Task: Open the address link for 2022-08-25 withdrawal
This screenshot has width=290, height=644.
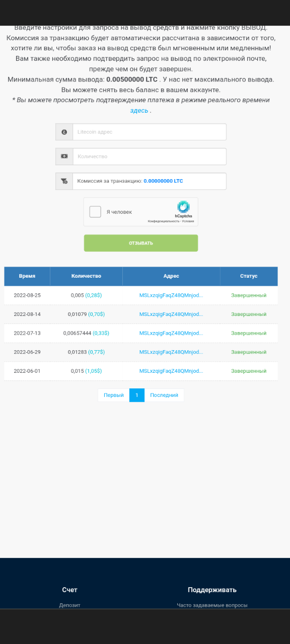Action: click(171, 295)
